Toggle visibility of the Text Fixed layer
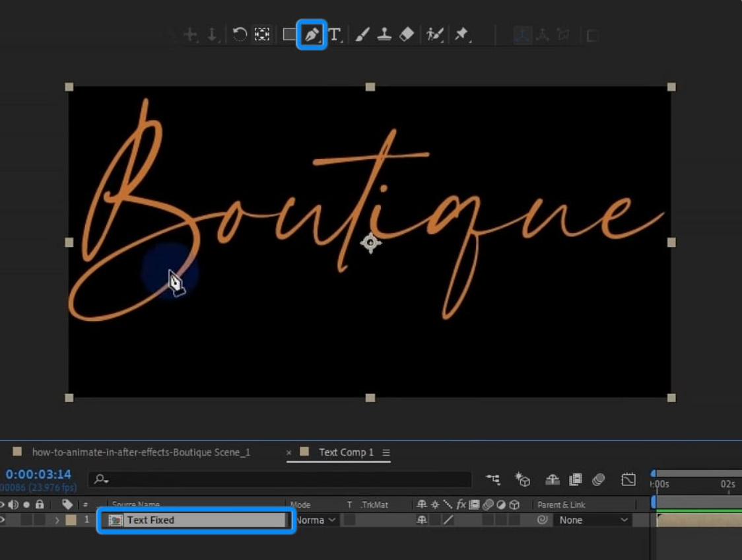Image resolution: width=742 pixels, height=560 pixels. (x=3, y=520)
